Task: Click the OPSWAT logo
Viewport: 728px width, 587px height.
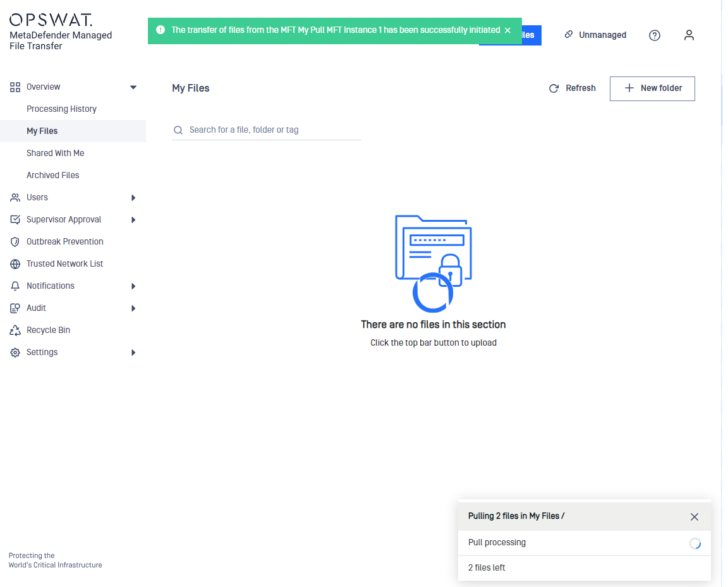Action: (x=51, y=20)
